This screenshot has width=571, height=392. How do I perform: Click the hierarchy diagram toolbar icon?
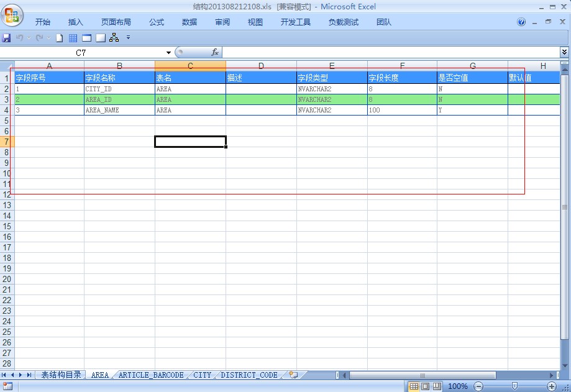(x=114, y=37)
